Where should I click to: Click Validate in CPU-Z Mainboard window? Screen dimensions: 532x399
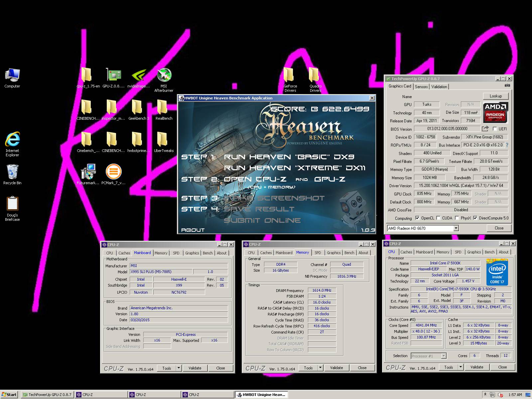coord(195,368)
